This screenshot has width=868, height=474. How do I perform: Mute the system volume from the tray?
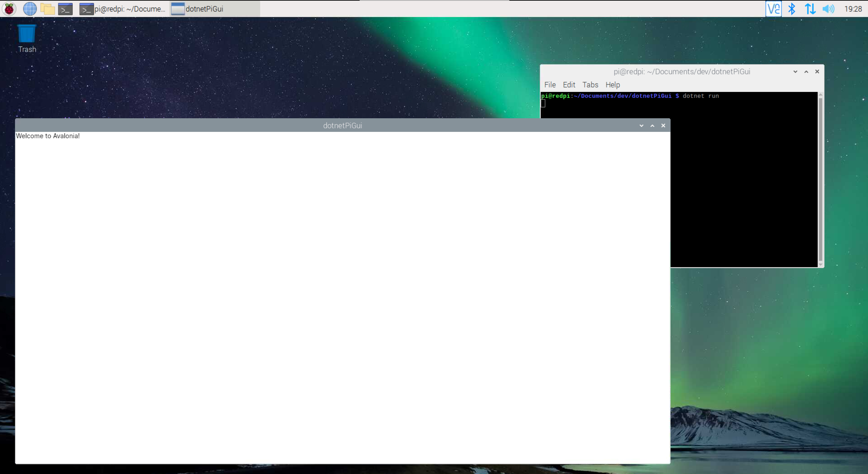click(828, 9)
